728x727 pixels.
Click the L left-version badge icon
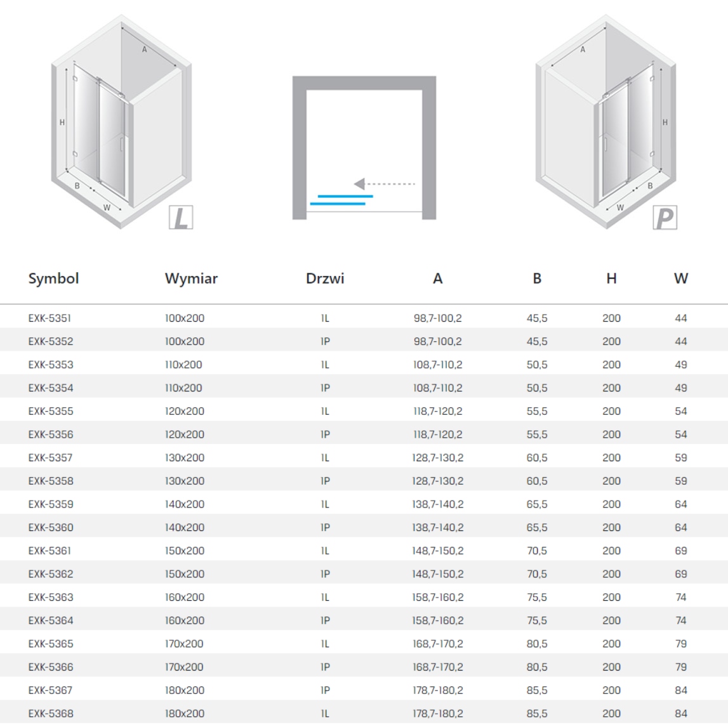[x=181, y=218]
